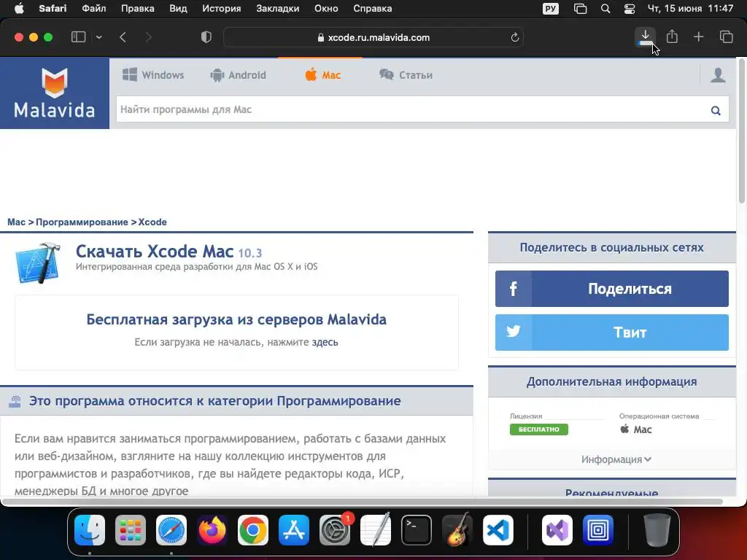Tweet the page via Твит button
Viewport: 747px width, 560px height.
[612, 332]
